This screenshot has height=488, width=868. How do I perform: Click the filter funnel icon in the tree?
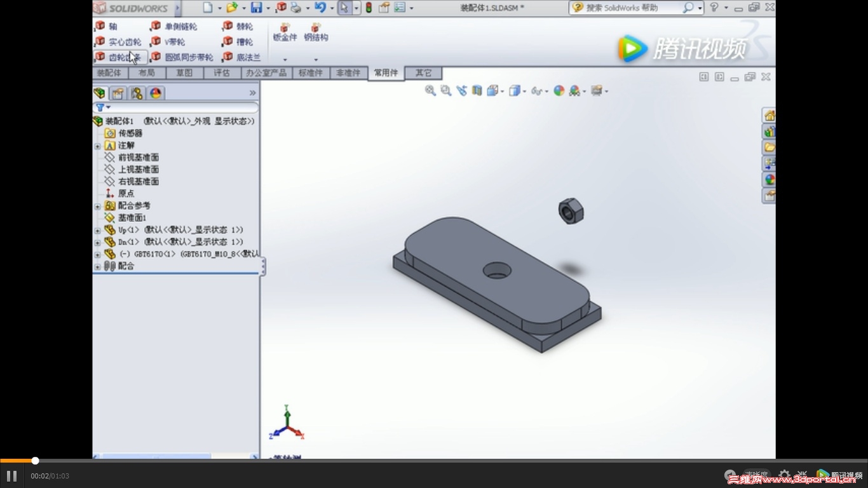click(100, 108)
